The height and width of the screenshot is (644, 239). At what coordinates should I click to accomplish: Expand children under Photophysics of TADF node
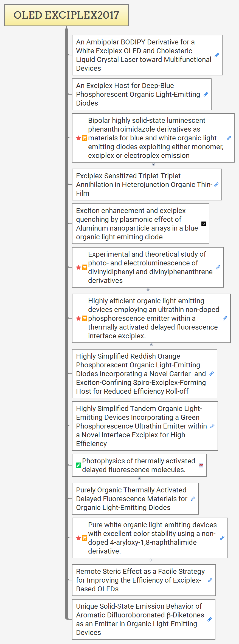139,479
